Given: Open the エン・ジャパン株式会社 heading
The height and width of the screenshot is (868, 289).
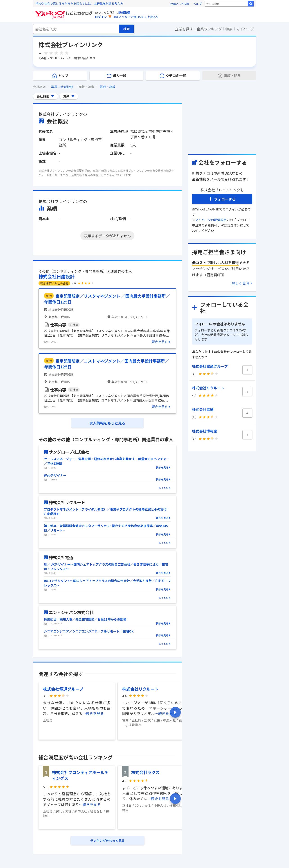Looking at the screenshot, I should click(71, 613).
